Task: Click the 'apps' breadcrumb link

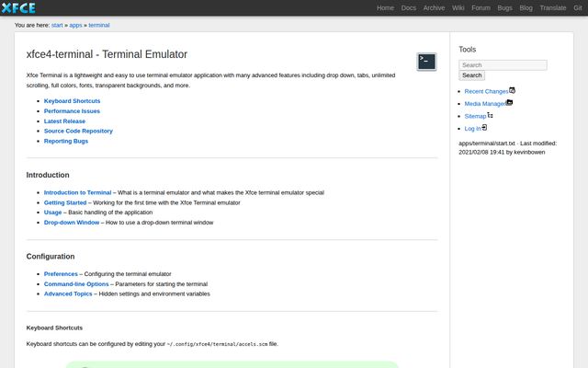Action: coord(75,25)
